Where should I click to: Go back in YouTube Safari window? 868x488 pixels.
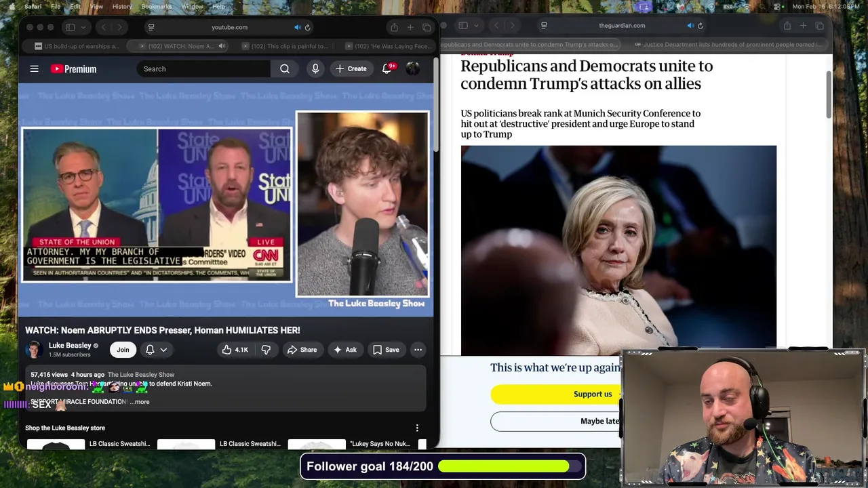(103, 27)
